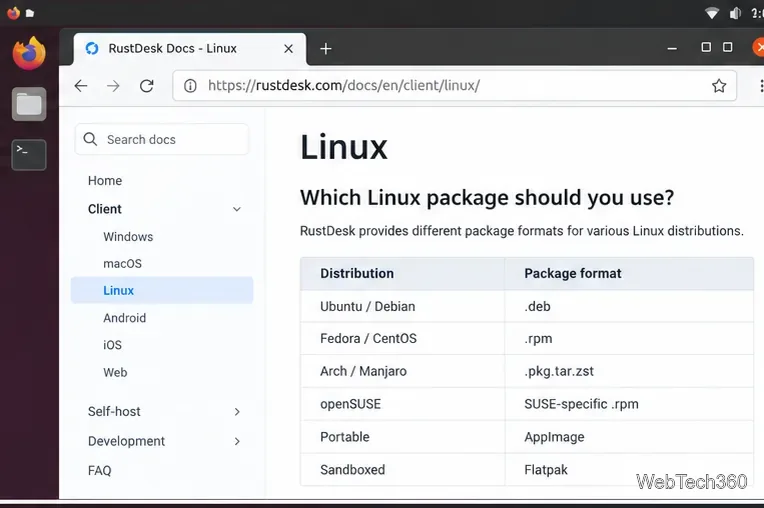Click the small folder icon in the top panel
This screenshot has height=508, width=764.
pos(30,13)
